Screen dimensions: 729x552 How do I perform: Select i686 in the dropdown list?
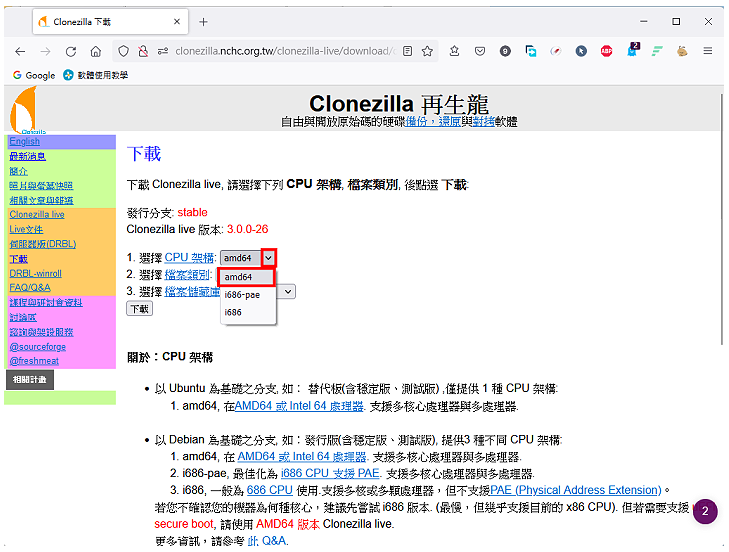pos(248,313)
